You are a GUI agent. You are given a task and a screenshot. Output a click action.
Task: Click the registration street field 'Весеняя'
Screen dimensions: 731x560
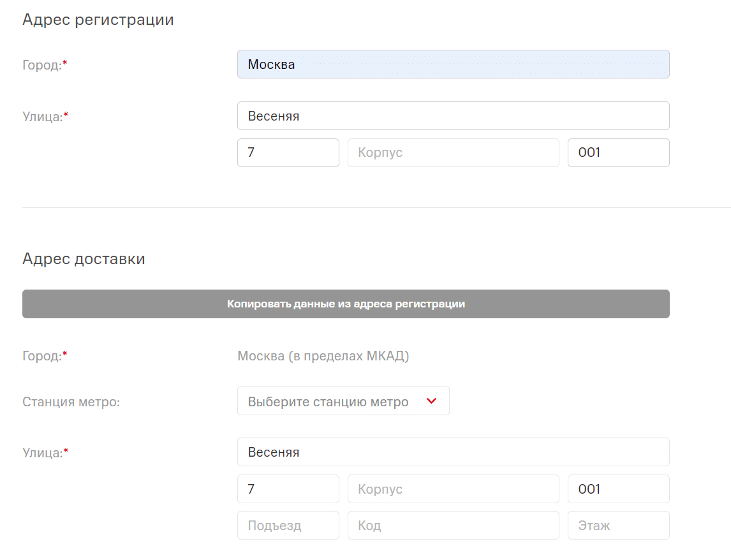pyautogui.click(x=453, y=116)
